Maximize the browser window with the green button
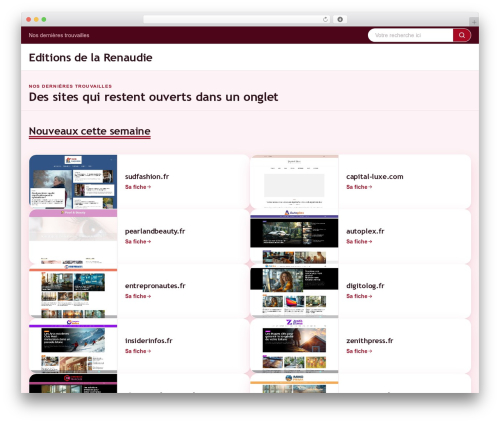Image resolution: width=500 pixels, height=423 pixels. coord(44,19)
